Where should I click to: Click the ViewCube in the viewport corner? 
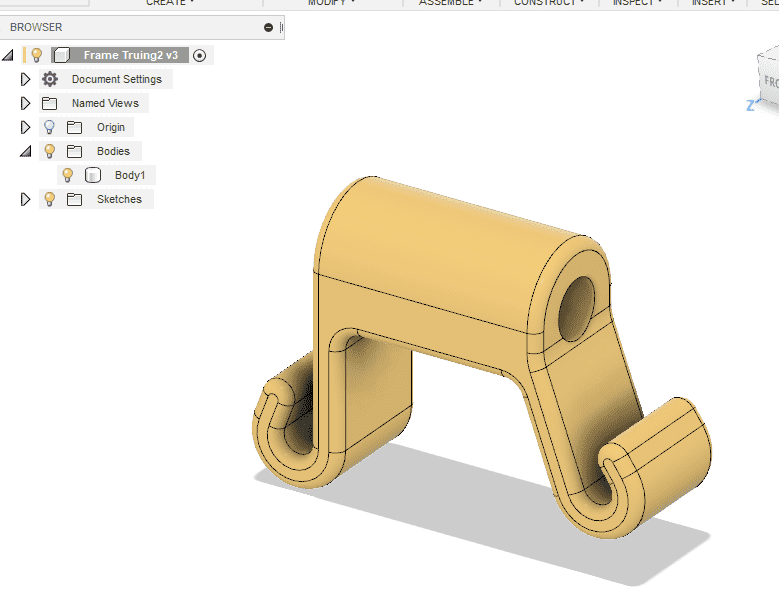pyautogui.click(x=767, y=82)
